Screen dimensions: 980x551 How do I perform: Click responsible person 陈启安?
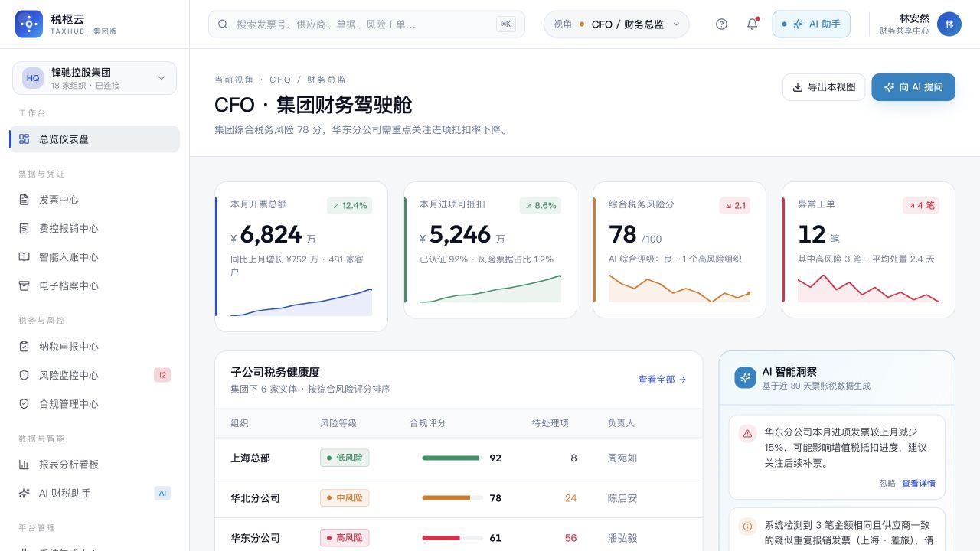(622, 497)
